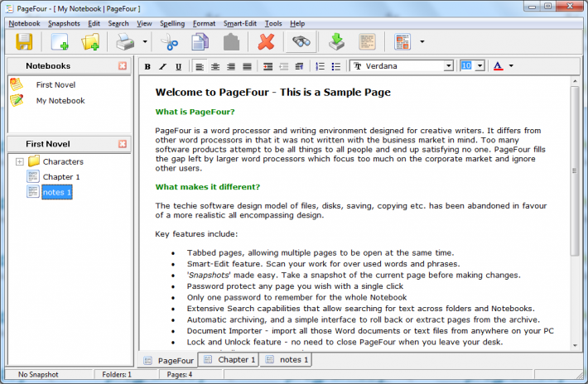Click the first-line indent icon
Viewport: 588px width, 384px height.
(299, 66)
